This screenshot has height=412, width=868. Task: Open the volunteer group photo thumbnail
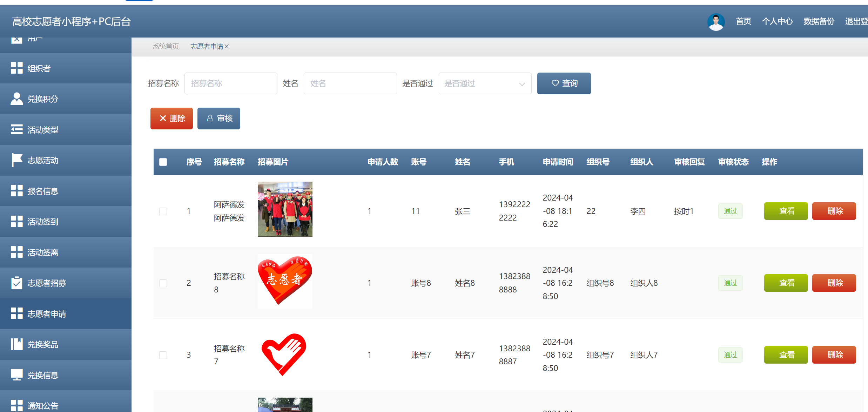pos(285,209)
